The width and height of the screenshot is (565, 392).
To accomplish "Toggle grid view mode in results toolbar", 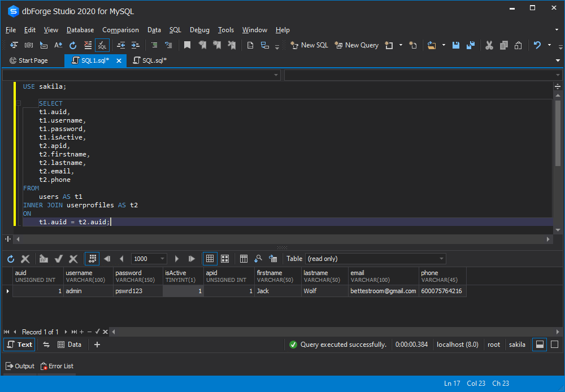I will pyautogui.click(x=210, y=259).
